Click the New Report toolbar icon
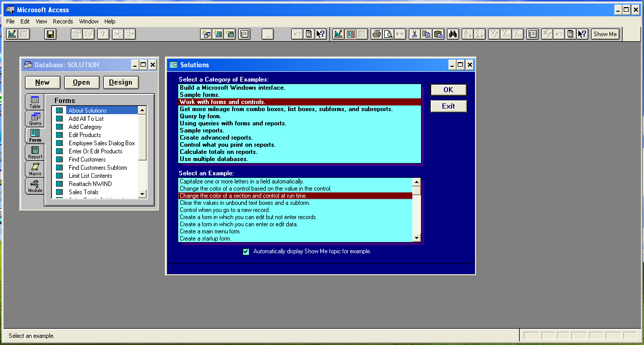 [230, 34]
